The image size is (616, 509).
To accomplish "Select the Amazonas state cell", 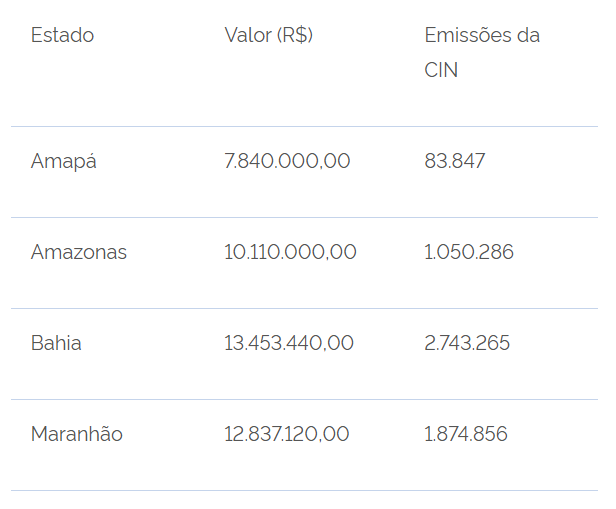I will [x=79, y=252].
